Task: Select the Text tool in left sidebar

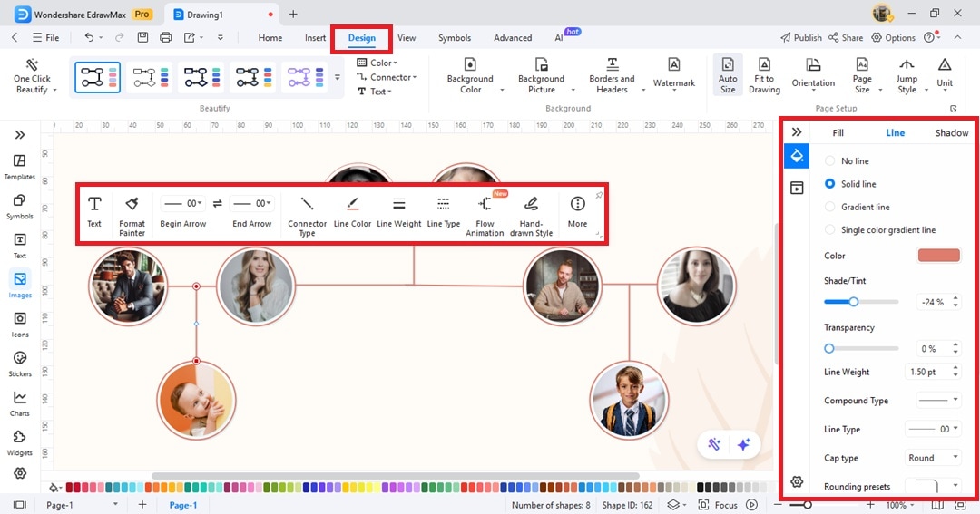Action: click(19, 246)
